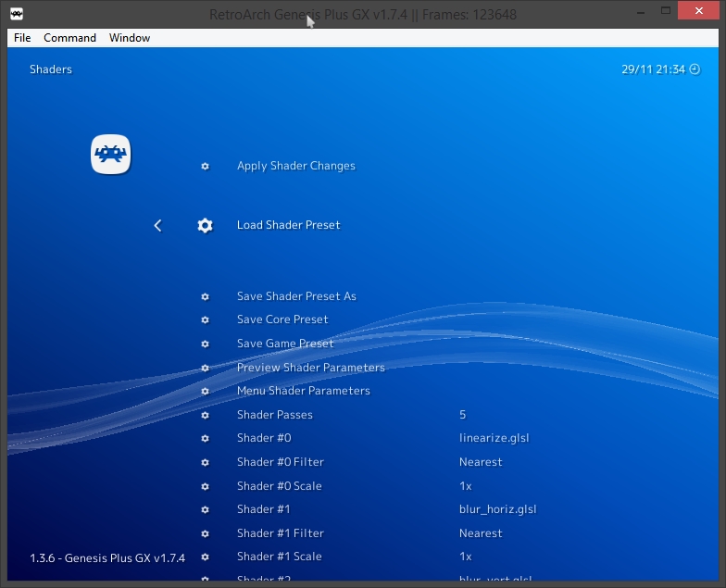726x588 pixels.
Task: Select Apply Shader Changes
Action: [296, 167]
